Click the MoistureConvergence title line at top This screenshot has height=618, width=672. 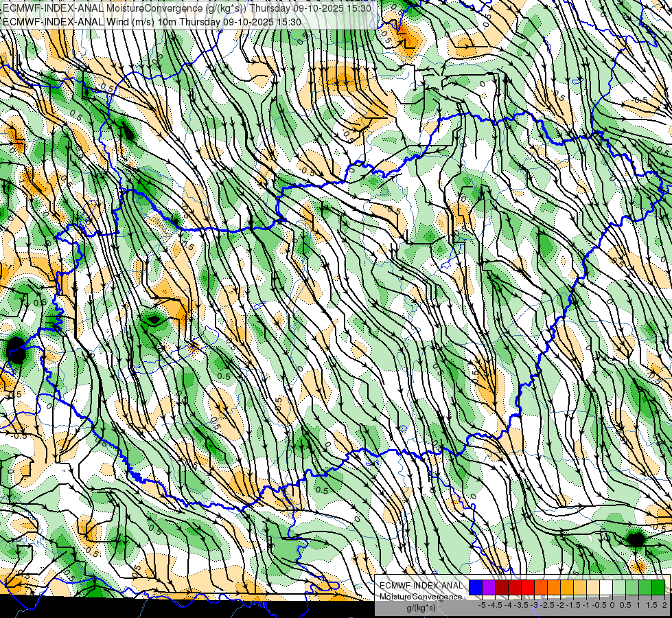pyautogui.click(x=187, y=8)
